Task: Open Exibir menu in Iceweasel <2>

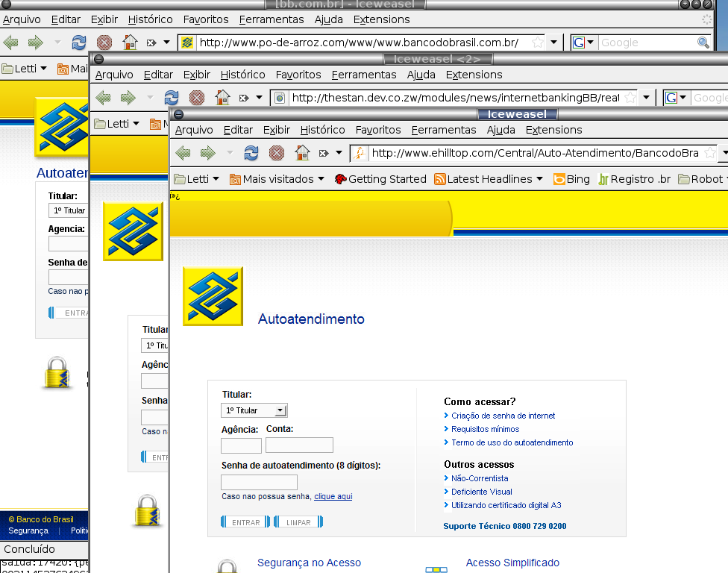Action: point(196,75)
